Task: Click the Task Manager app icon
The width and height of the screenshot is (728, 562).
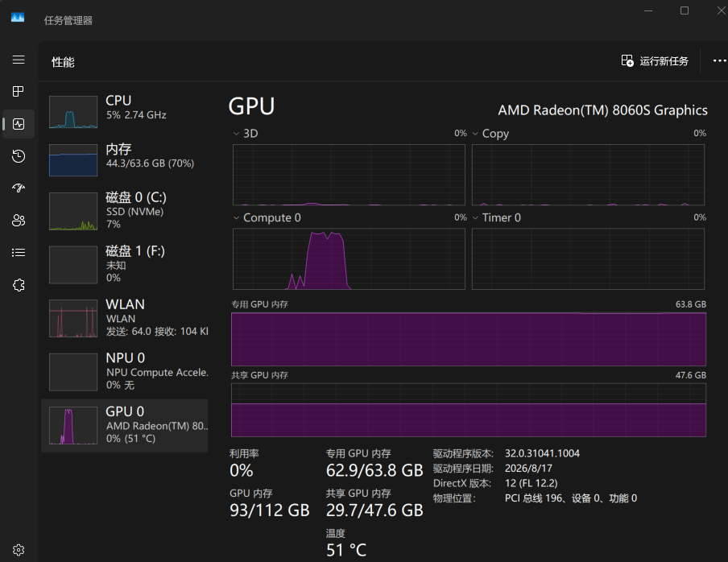Action: click(x=18, y=18)
